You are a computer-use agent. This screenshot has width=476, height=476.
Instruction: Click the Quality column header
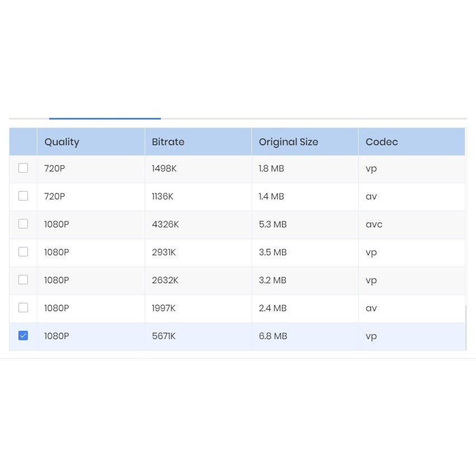tap(61, 142)
